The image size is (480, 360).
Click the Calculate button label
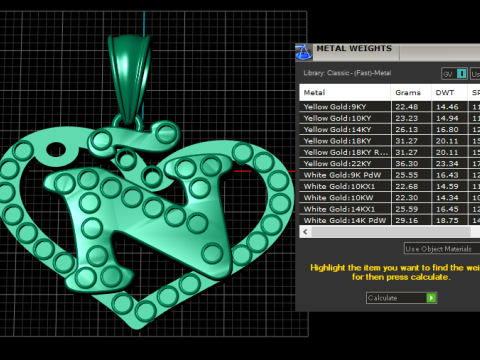[x=382, y=298]
